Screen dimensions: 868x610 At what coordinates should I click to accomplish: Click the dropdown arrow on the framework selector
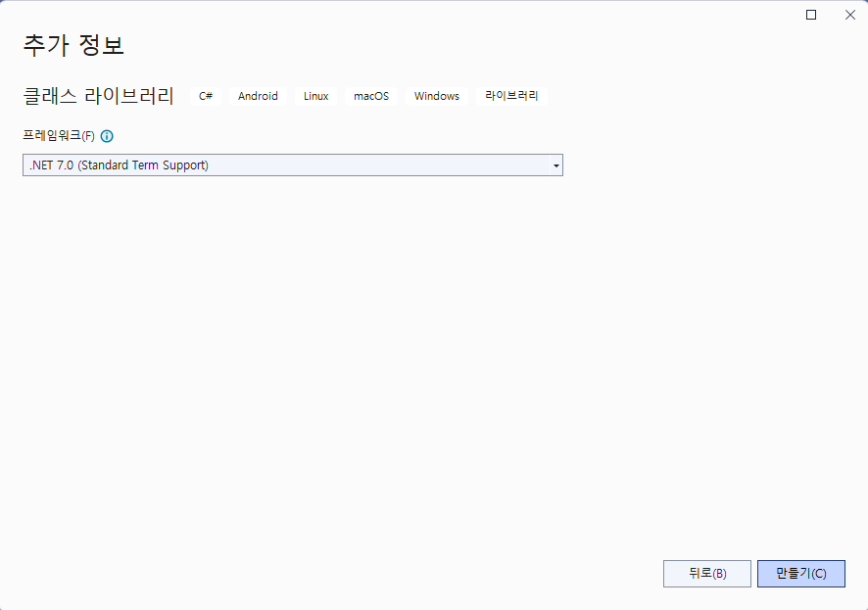pyautogui.click(x=555, y=164)
